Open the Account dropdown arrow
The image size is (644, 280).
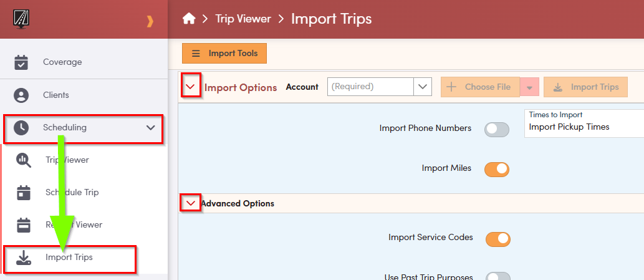coord(423,87)
